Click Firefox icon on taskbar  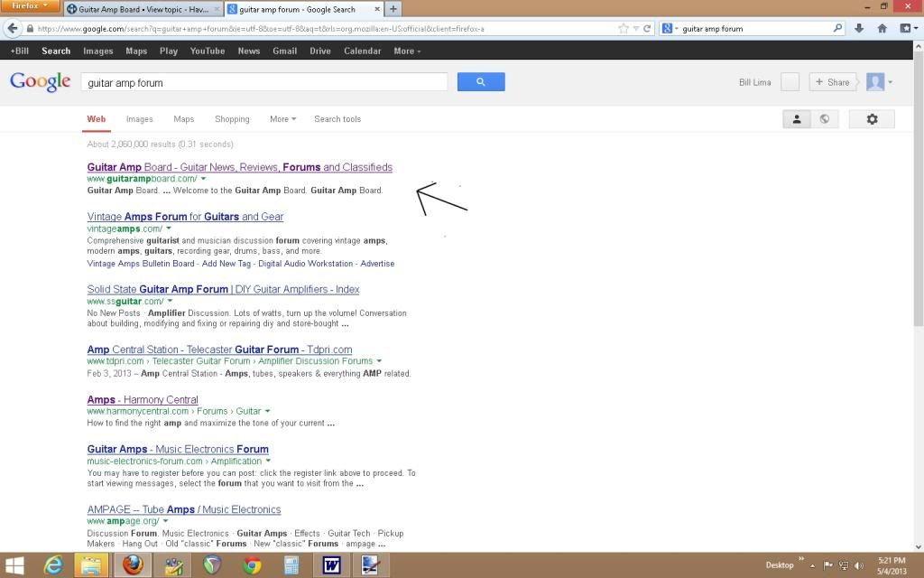(x=134, y=565)
